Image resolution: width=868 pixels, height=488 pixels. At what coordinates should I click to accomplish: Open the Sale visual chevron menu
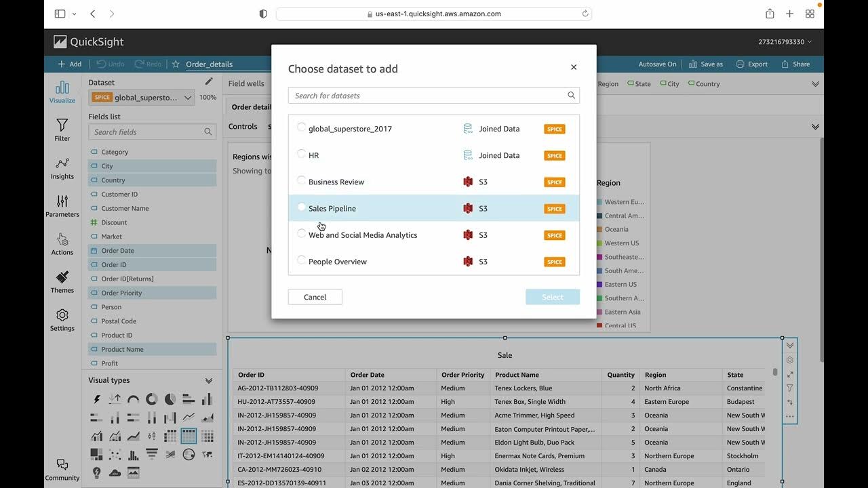[x=790, y=346]
